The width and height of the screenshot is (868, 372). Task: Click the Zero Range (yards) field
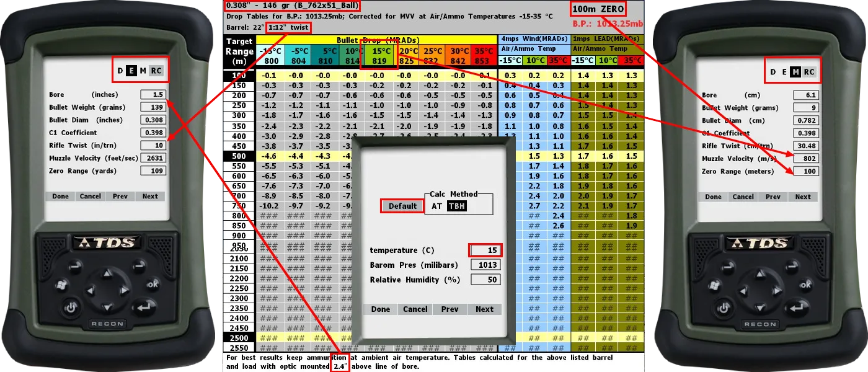[x=153, y=170]
